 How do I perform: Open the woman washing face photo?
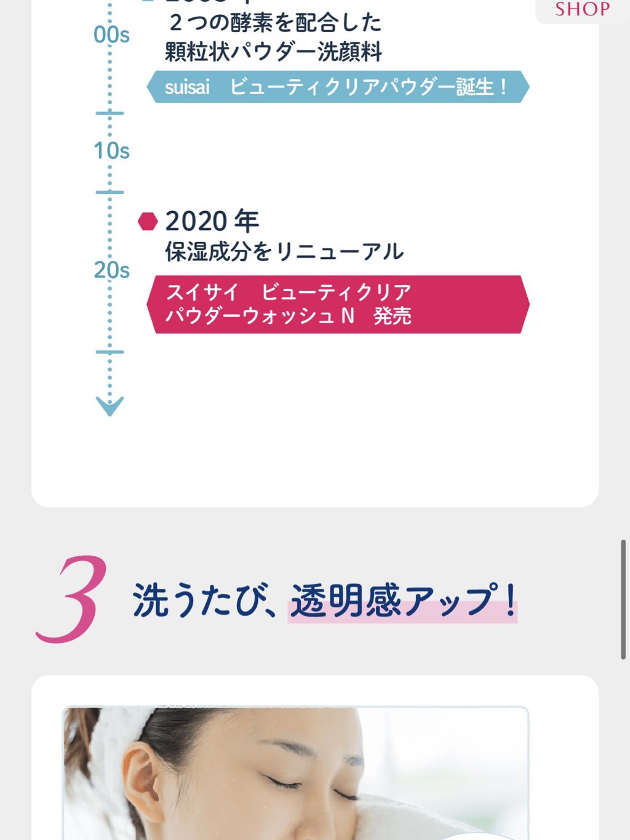[x=296, y=774]
